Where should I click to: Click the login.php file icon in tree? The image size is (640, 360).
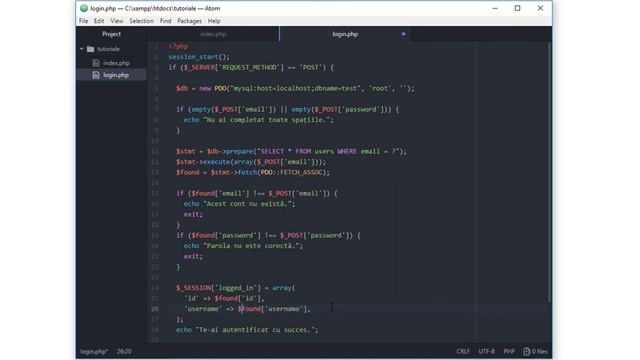coord(96,75)
